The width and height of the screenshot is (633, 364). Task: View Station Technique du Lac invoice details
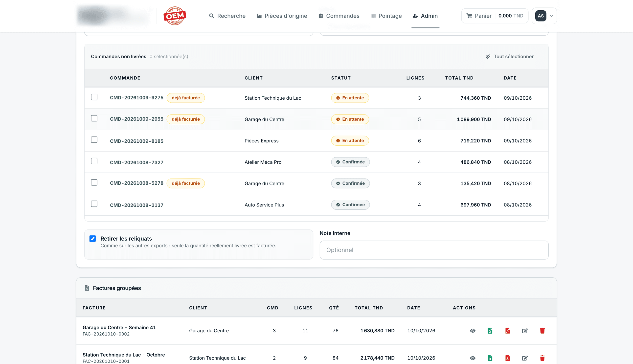(473, 358)
